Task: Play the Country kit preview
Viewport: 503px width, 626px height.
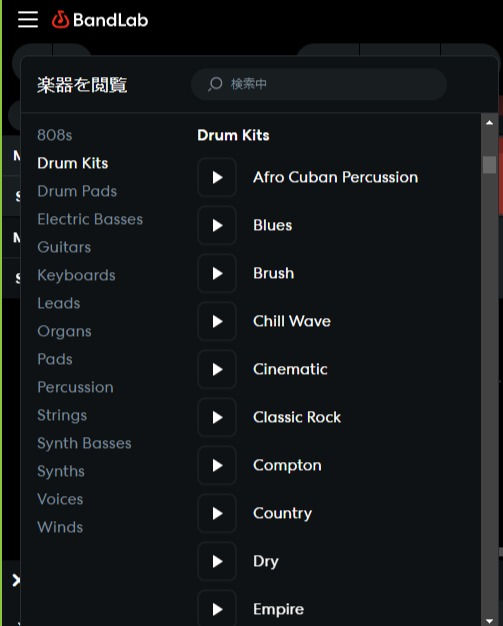Action: coord(217,513)
